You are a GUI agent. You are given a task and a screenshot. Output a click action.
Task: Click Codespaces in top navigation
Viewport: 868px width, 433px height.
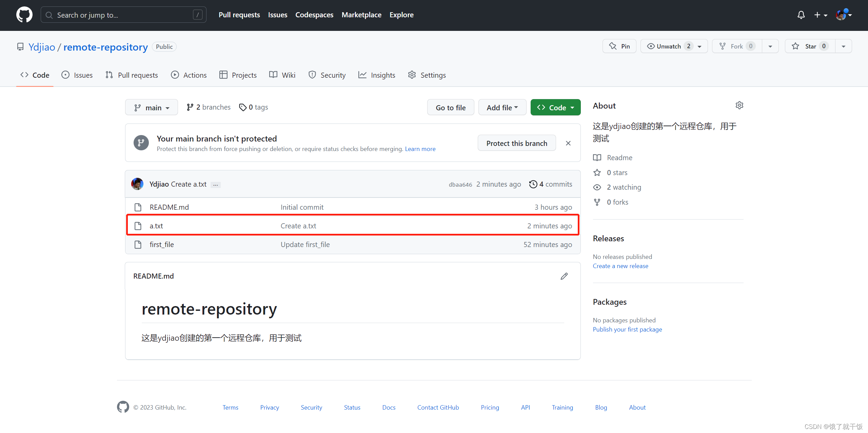[314, 15]
